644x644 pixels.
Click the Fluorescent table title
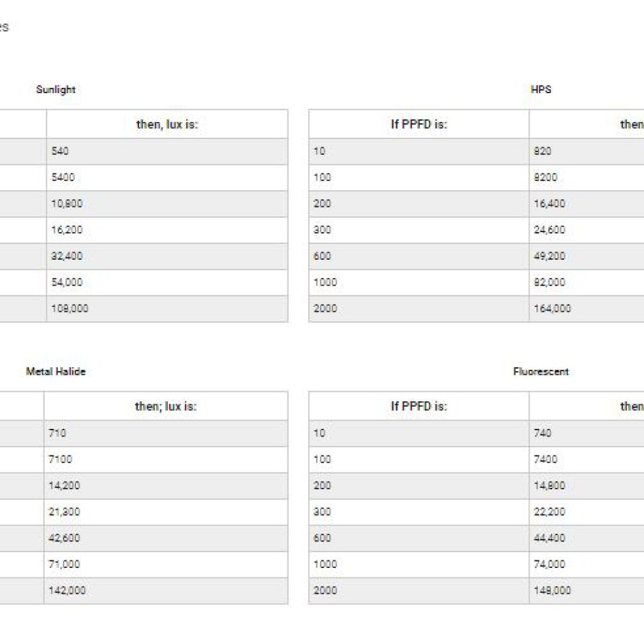pos(541,372)
